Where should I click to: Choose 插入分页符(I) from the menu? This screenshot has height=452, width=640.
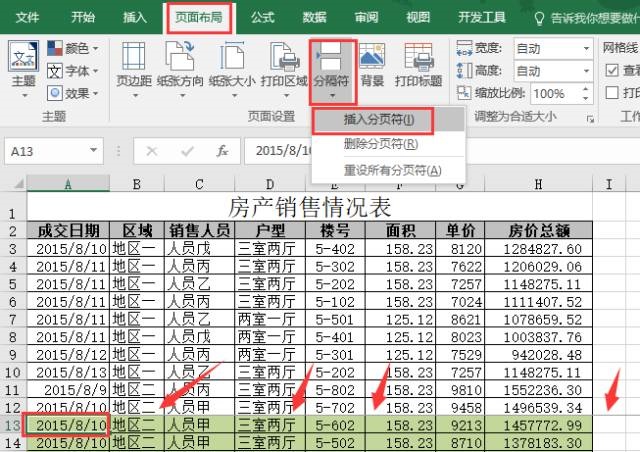(x=389, y=120)
